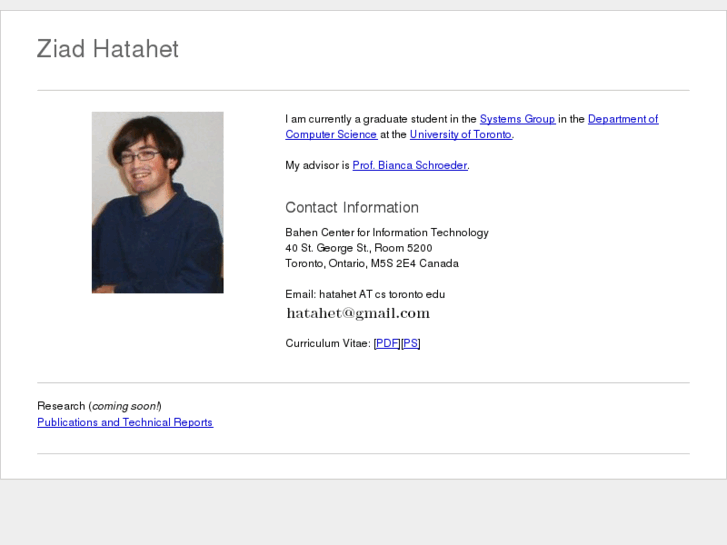Click the 'Email: hatahet AT cs toronto edu' line
Image resolution: width=727 pixels, height=545 pixels.
click(x=365, y=295)
